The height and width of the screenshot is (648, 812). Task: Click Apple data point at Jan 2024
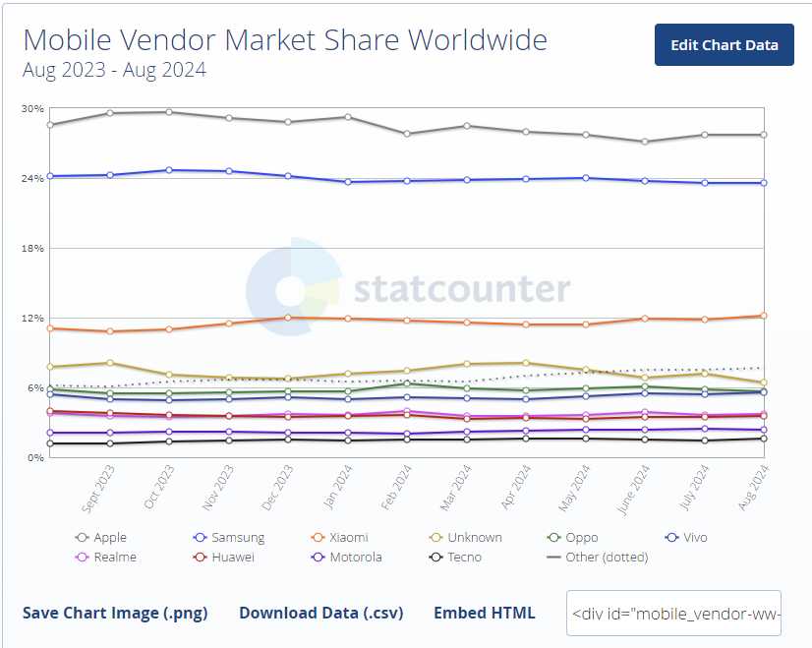coord(348,117)
